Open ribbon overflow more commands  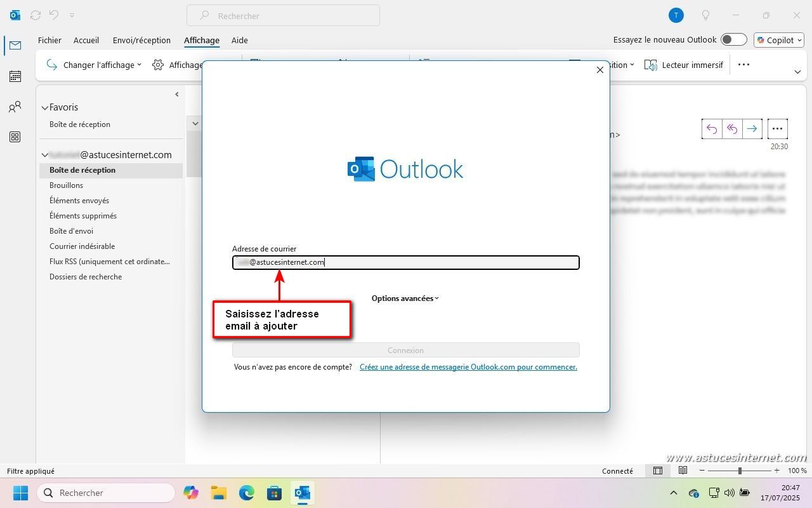click(x=744, y=65)
